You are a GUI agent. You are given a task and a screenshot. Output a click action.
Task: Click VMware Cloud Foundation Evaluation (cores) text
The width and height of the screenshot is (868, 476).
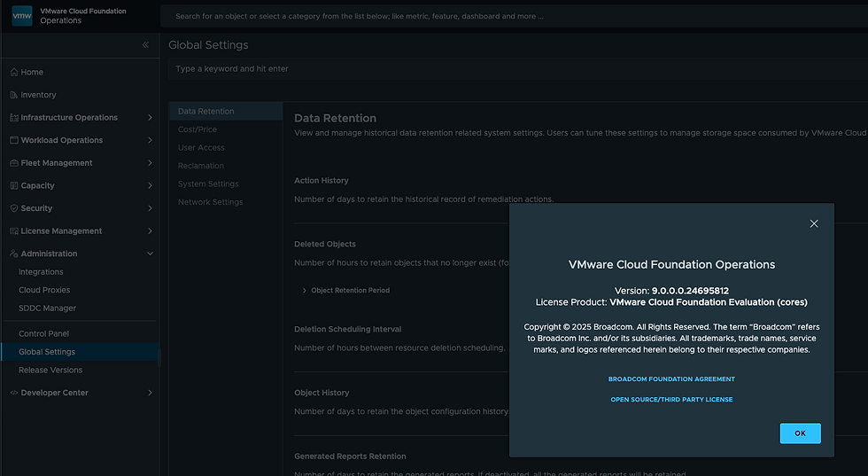(x=709, y=302)
